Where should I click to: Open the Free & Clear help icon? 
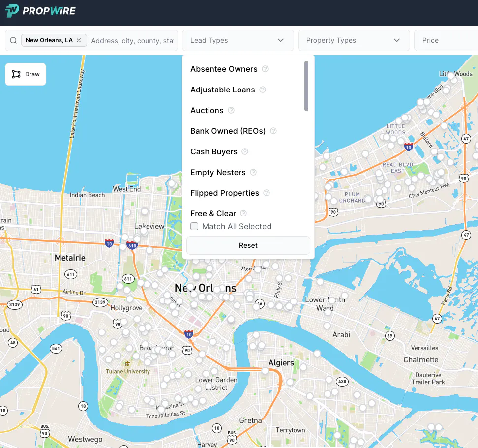[x=242, y=213]
